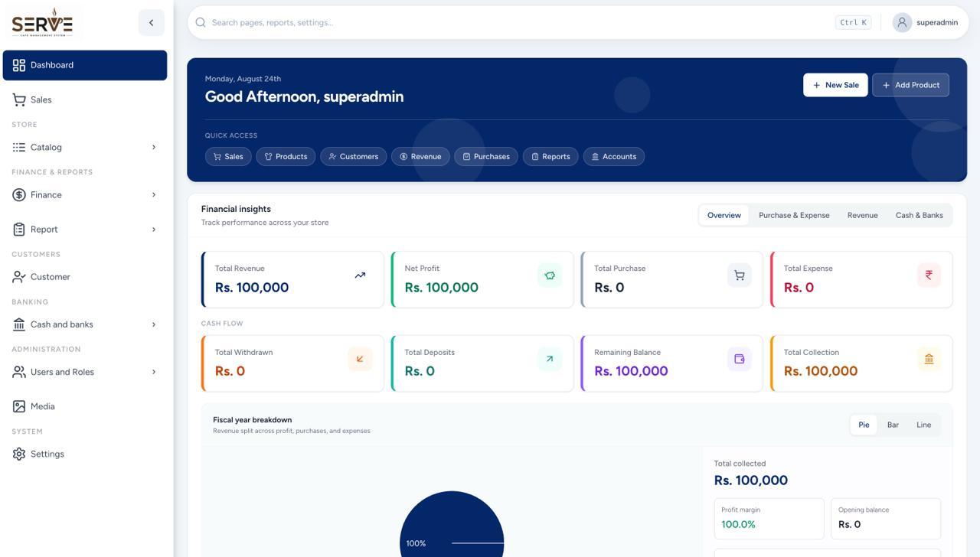Click the Ctrl K shortcut badge
This screenshot has height=557, width=980.
click(854, 22)
